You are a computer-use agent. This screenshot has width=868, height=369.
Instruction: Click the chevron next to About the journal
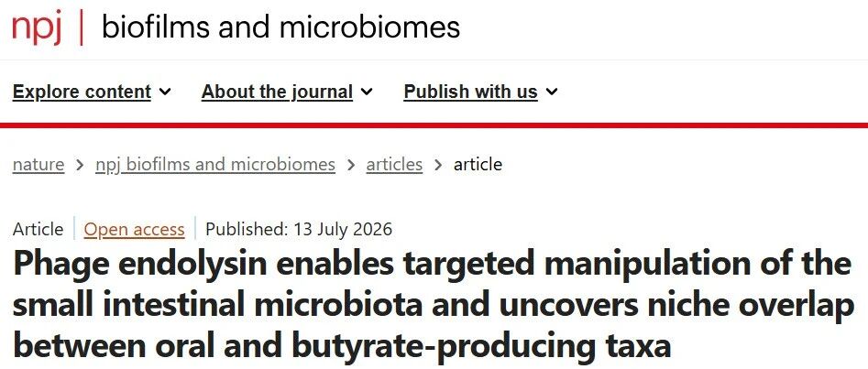(x=367, y=92)
